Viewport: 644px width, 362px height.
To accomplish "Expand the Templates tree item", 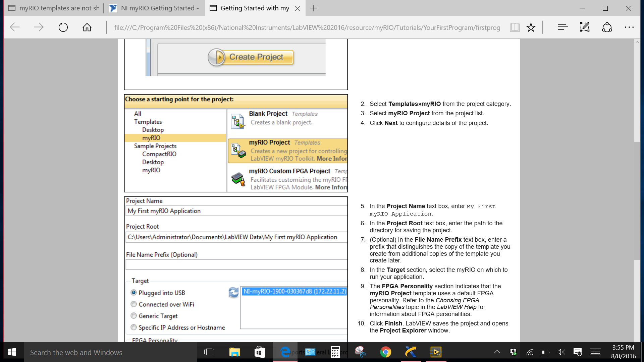I will click(x=148, y=122).
